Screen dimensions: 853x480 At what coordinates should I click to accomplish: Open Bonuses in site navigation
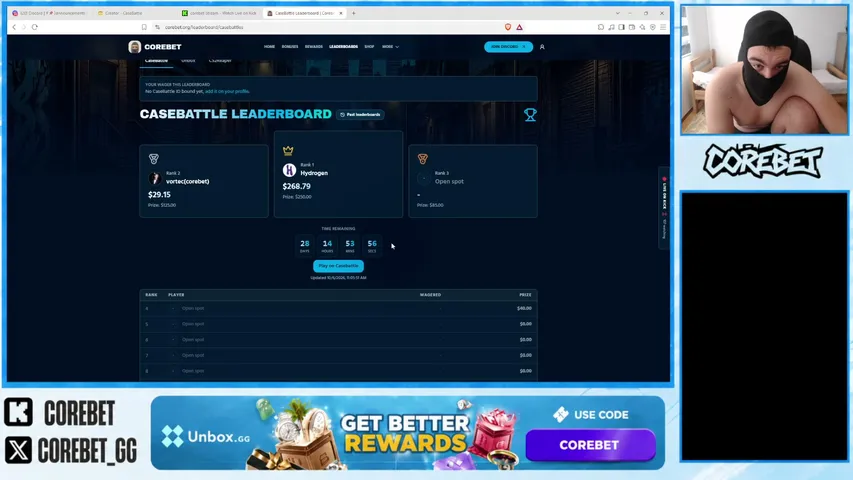point(290,47)
